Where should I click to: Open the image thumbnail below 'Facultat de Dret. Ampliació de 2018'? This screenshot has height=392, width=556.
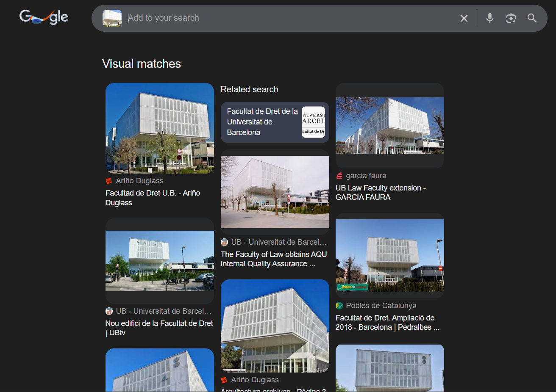[390, 367]
